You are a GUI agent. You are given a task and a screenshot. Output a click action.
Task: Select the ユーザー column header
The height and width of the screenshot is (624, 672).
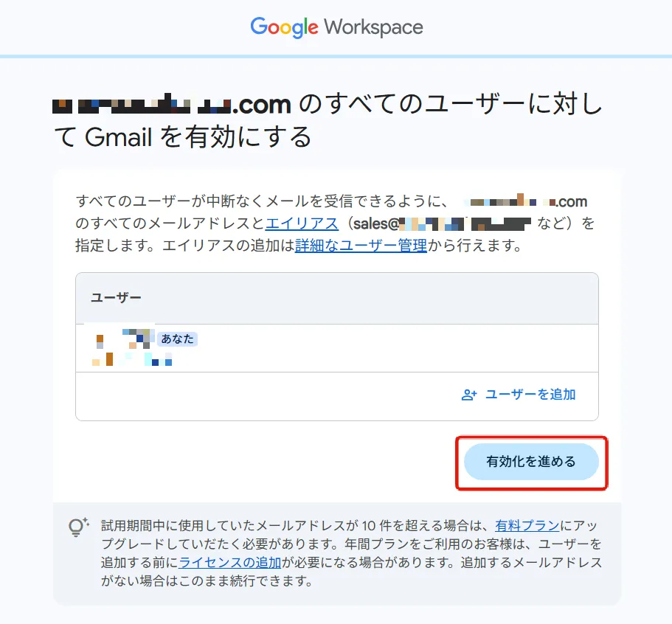pyautogui.click(x=116, y=298)
